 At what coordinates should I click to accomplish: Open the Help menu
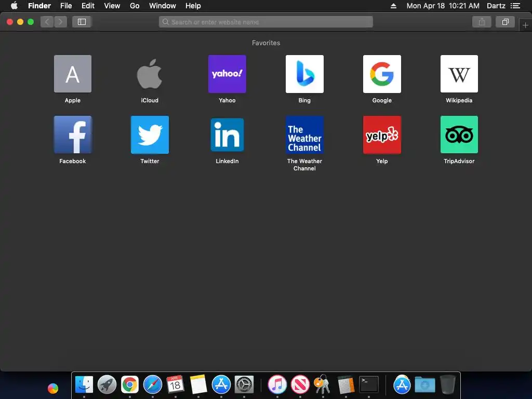point(193,6)
